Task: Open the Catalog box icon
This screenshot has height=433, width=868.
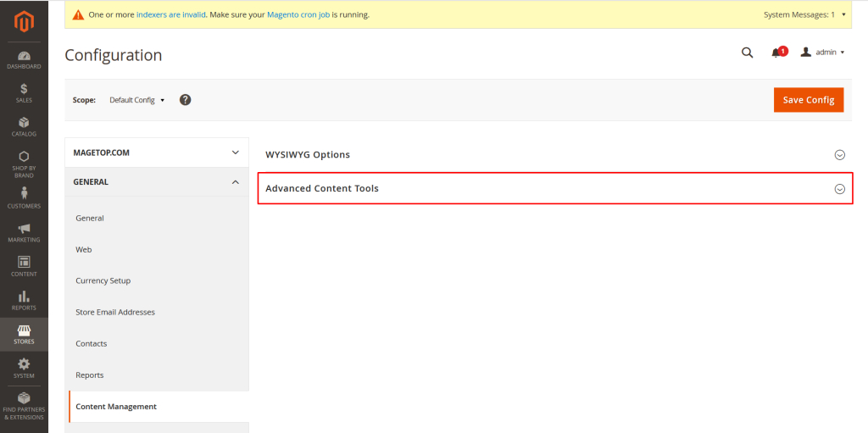Action: point(24,123)
